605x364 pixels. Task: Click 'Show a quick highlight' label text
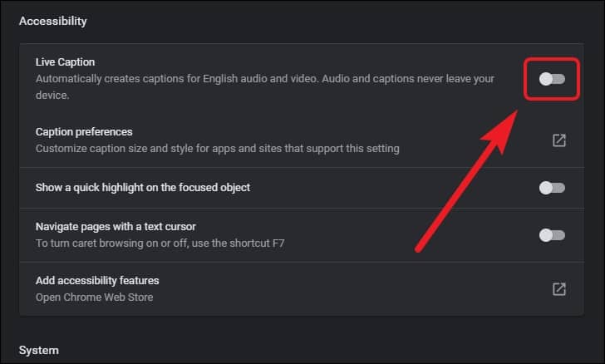coord(143,188)
